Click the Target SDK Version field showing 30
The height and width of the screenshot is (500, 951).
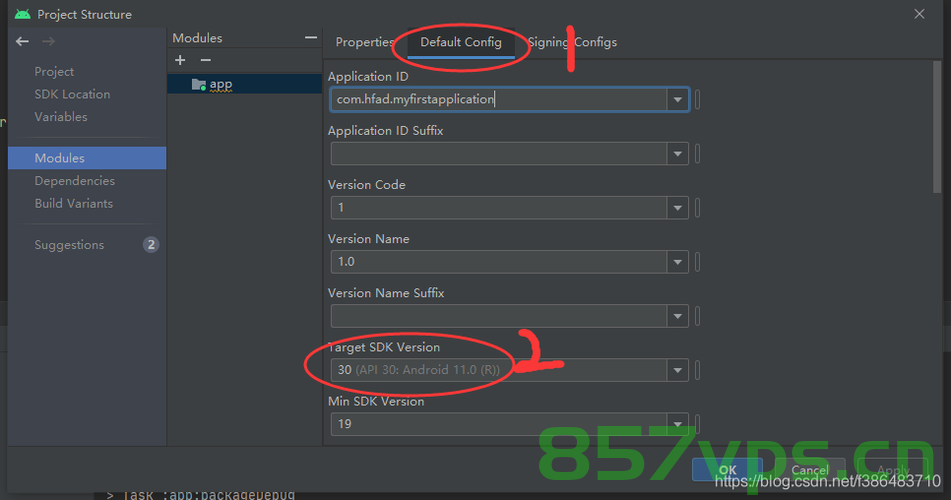[499, 370]
